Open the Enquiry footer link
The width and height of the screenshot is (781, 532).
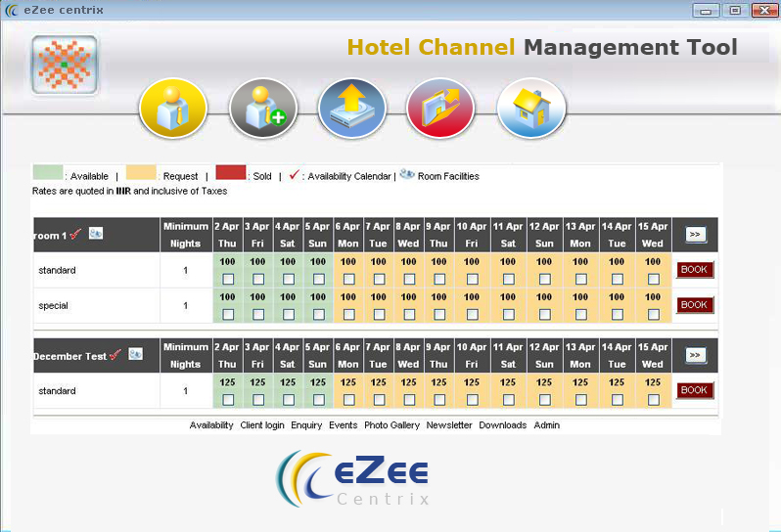coord(306,425)
